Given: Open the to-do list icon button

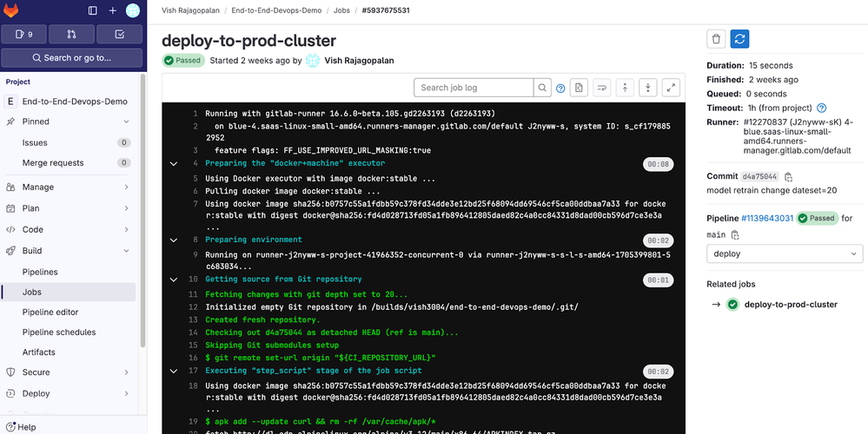Looking at the screenshot, I should tap(120, 34).
